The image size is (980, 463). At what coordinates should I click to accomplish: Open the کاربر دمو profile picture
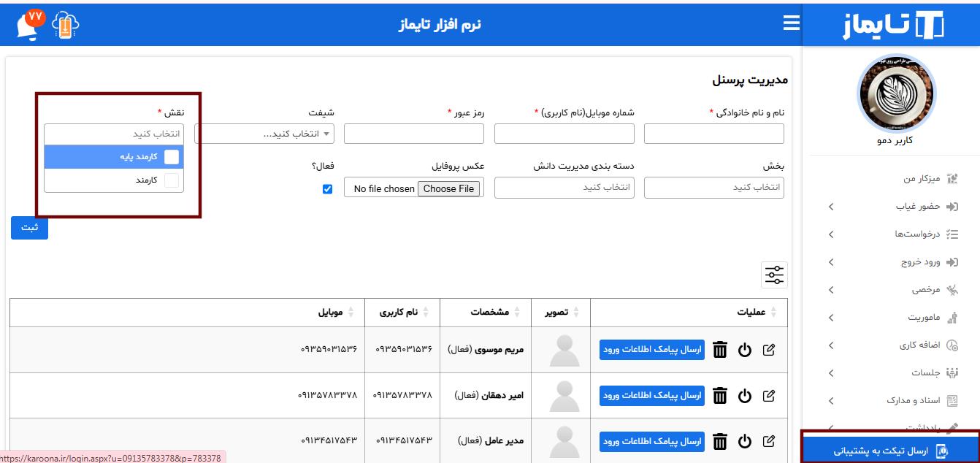(895, 94)
